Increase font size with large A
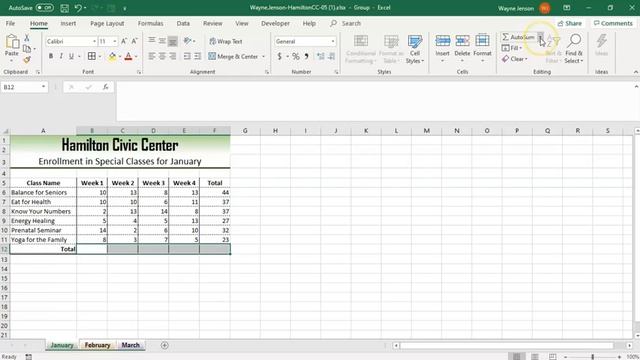640x360 pixels. 124,41
